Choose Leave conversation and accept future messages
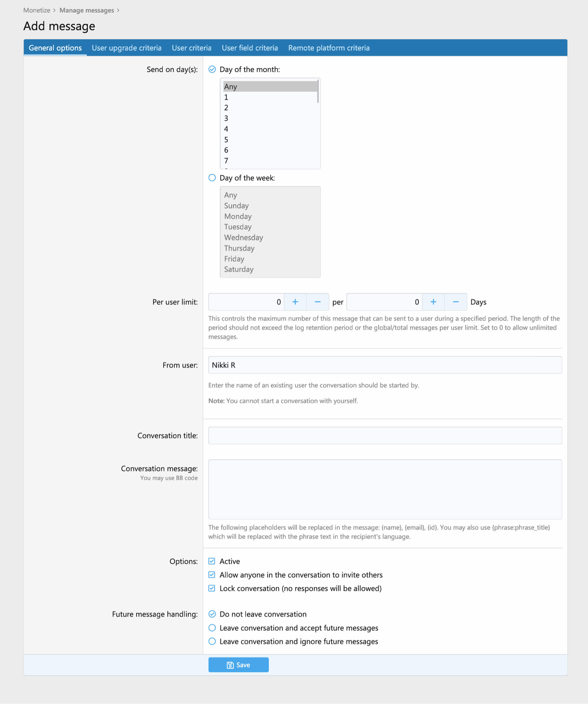 coord(212,628)
